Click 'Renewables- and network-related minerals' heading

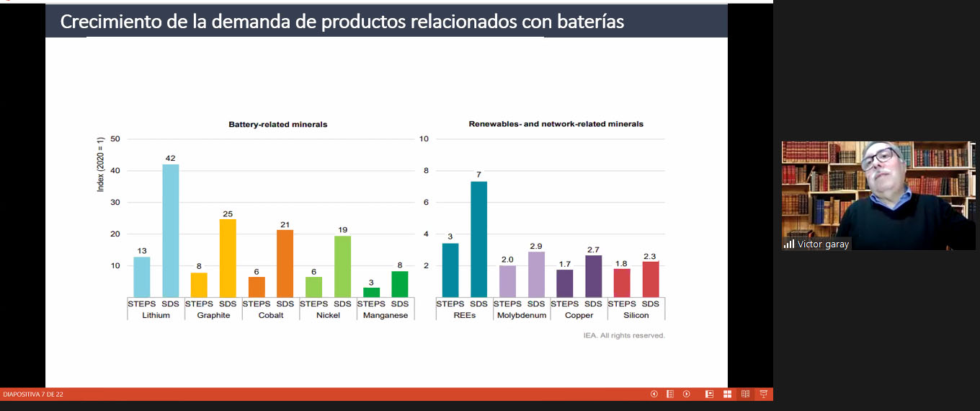coord(556,124)
